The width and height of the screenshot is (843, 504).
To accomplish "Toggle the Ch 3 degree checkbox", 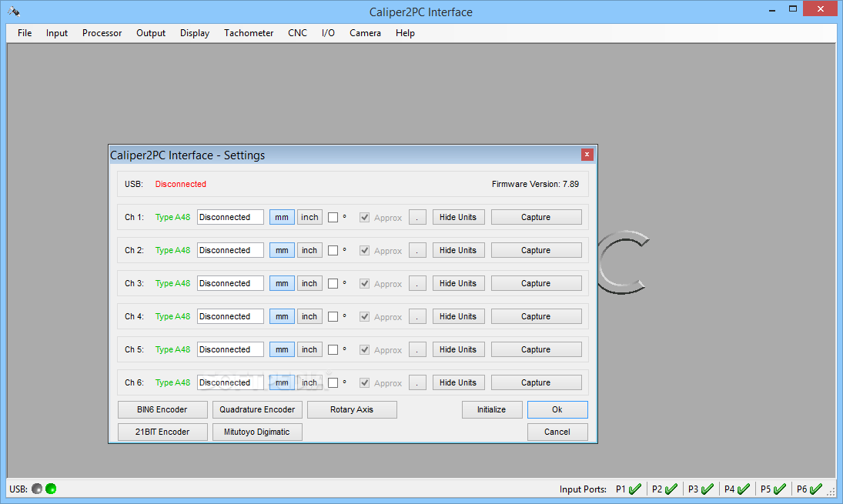I will 333,283.
